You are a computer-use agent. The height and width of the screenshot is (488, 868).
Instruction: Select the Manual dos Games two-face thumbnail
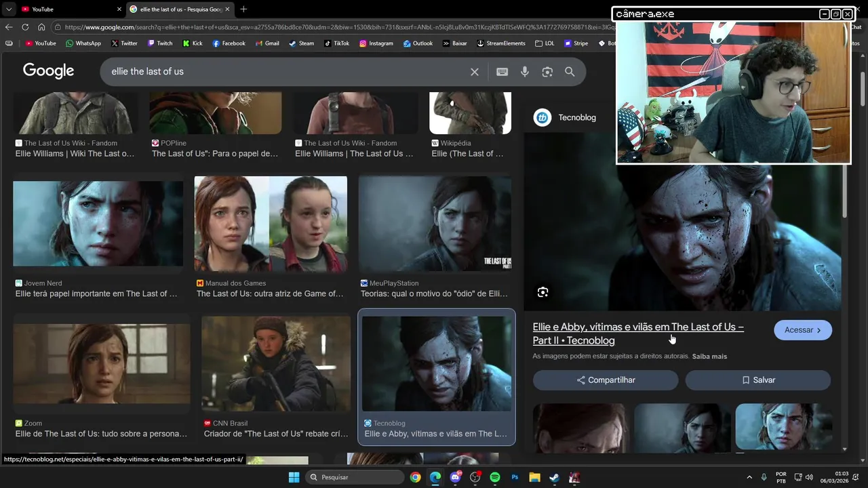pyautogui.click(x=271, y=224)
